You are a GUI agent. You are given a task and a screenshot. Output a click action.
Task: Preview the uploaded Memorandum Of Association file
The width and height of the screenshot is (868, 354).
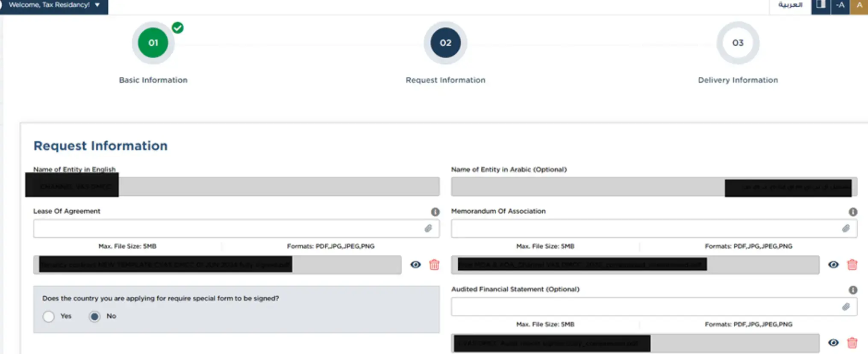click(833, 265)
